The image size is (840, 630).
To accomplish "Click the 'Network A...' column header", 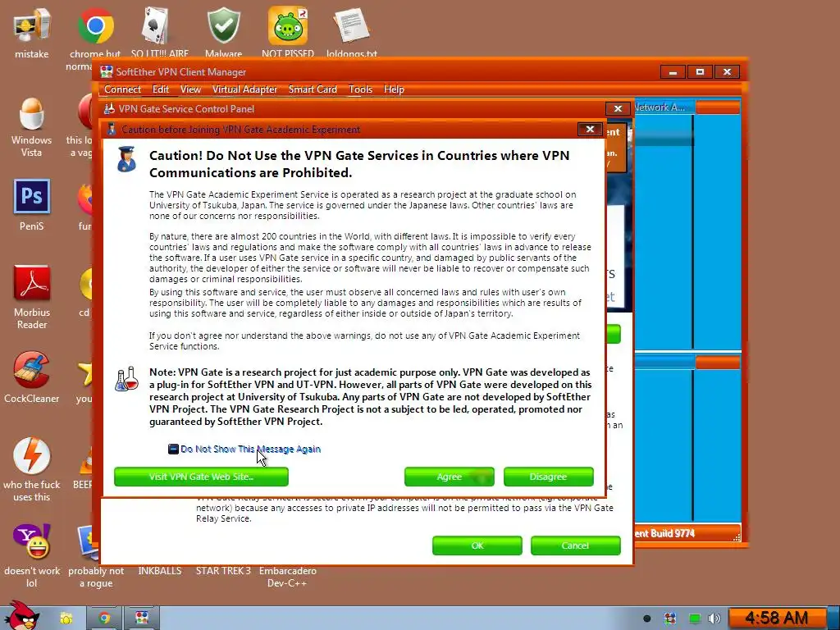I will (x=664, y=107).
